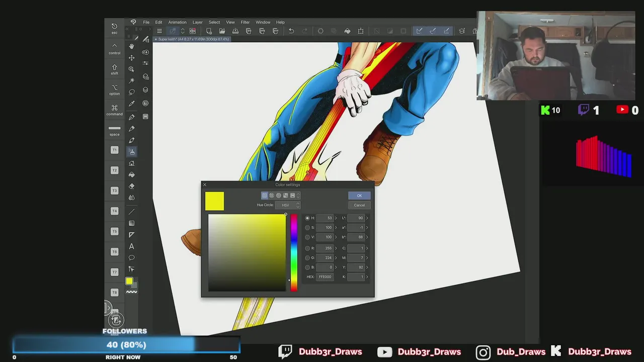Click the New canvas icon

click(x=209, y=31)
